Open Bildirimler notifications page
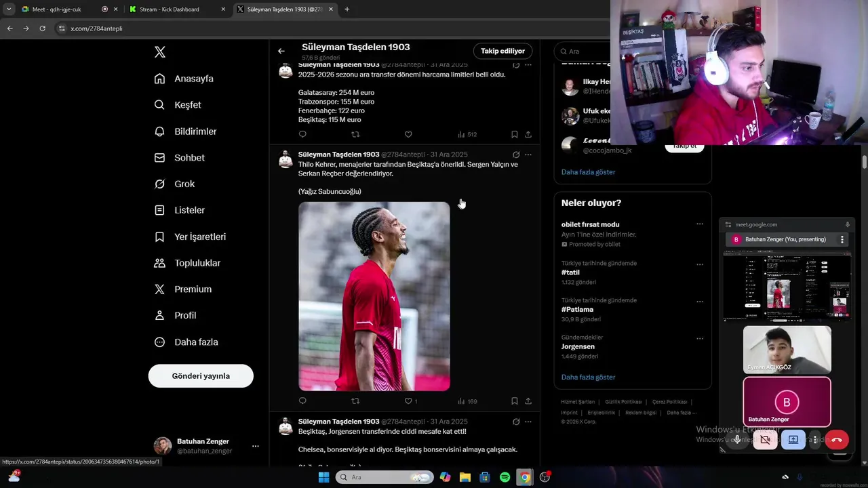 tap(185, 131)
